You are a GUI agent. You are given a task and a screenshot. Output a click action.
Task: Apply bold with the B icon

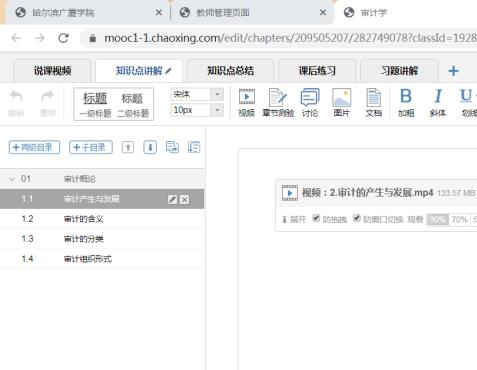[x=406, y=103]
